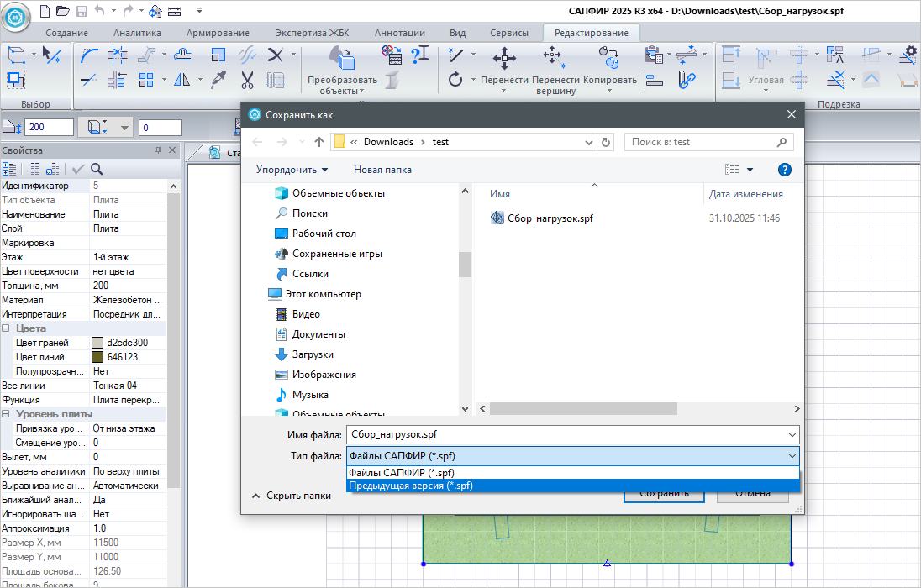Click the mirror triangles tool icon
Image resolution: width=921 pixels, height=588 pixels.
tap(182, 79)
